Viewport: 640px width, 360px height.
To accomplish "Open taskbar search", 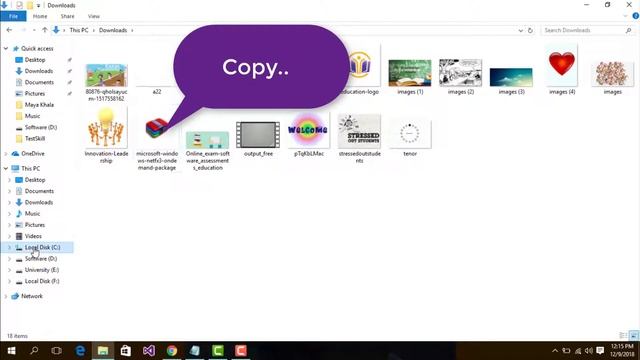I will [34, 351].
